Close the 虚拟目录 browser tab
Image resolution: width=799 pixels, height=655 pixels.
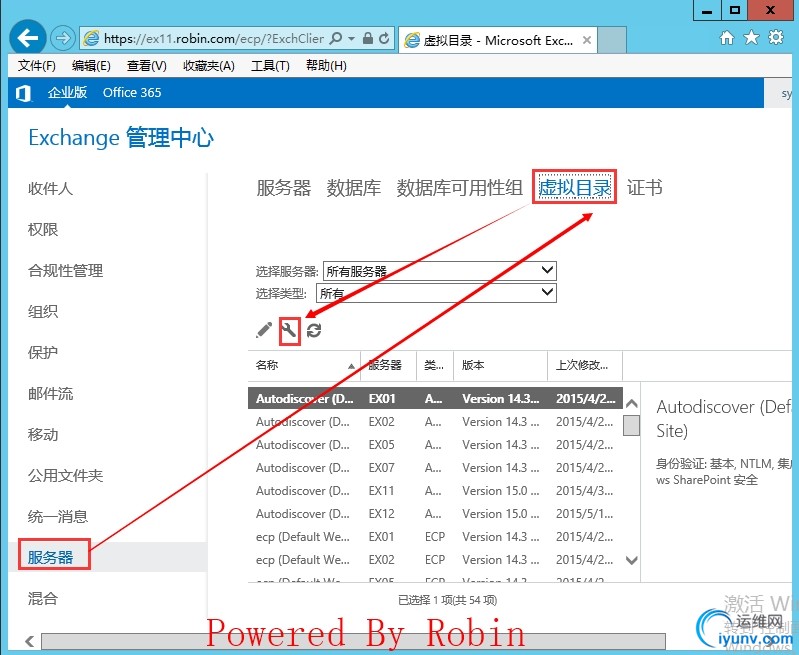[587, 40]
